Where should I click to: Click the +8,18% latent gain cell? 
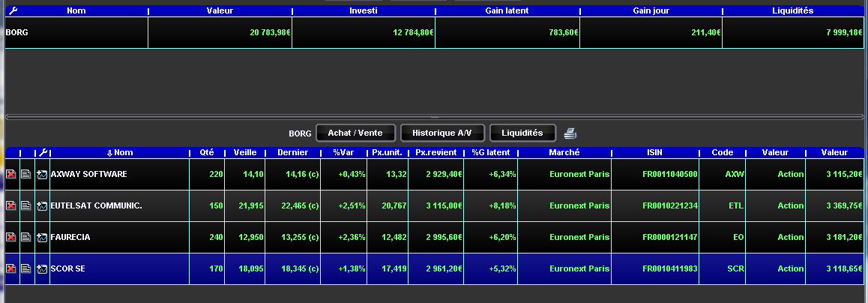tap(490, 206)
